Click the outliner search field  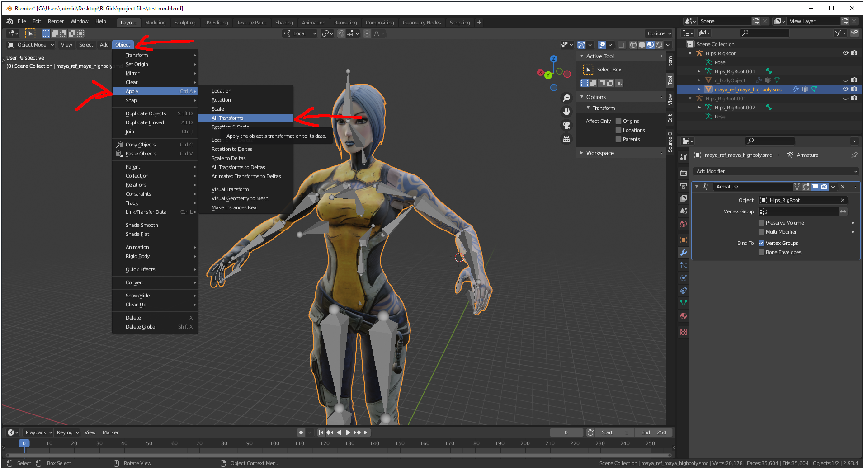point(764,33)
